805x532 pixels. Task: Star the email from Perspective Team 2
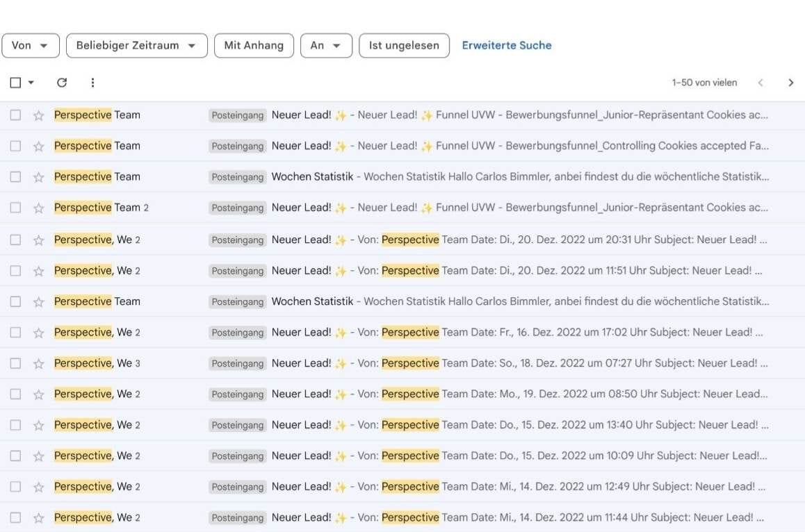pos(38,208)
